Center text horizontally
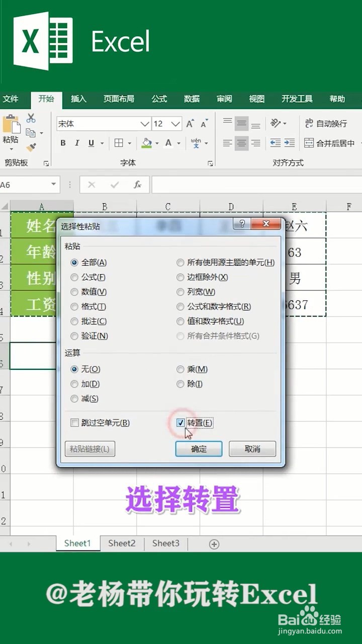Screen dimensions: 362x644 (242, 143)
